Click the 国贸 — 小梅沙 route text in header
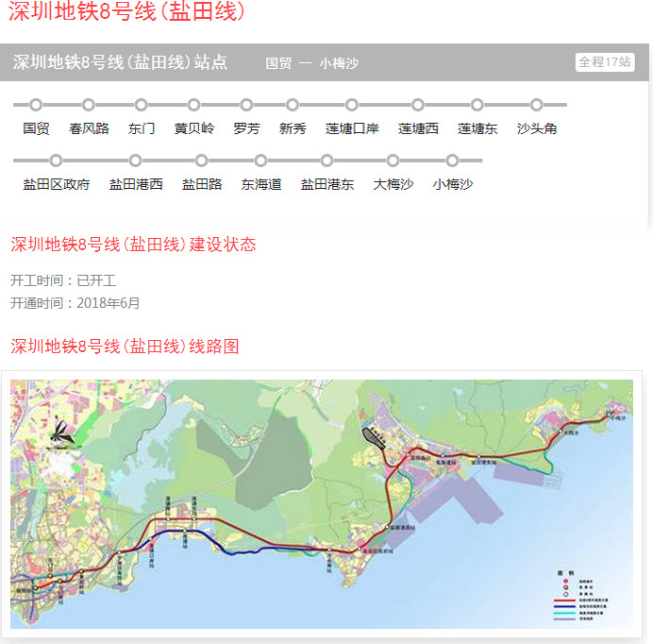 pos(312,63)
